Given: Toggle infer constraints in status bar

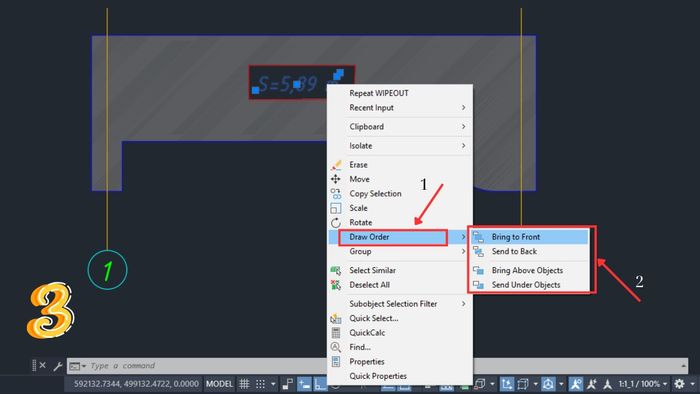Looking at the screenshot, I should point(288,384).
